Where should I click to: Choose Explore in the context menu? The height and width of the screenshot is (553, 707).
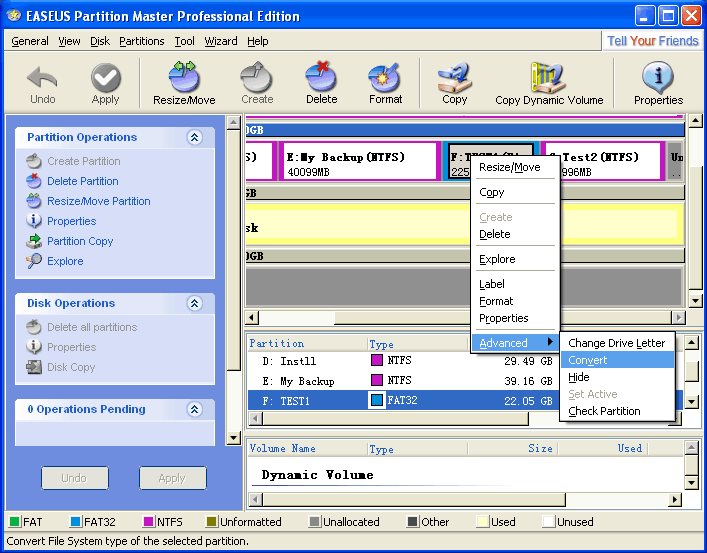pyautogui.click(x=514, y=259)
